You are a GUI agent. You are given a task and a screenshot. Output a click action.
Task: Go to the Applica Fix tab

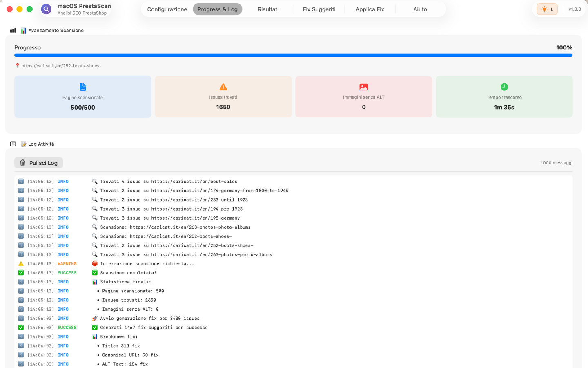[x=370, y=9]
